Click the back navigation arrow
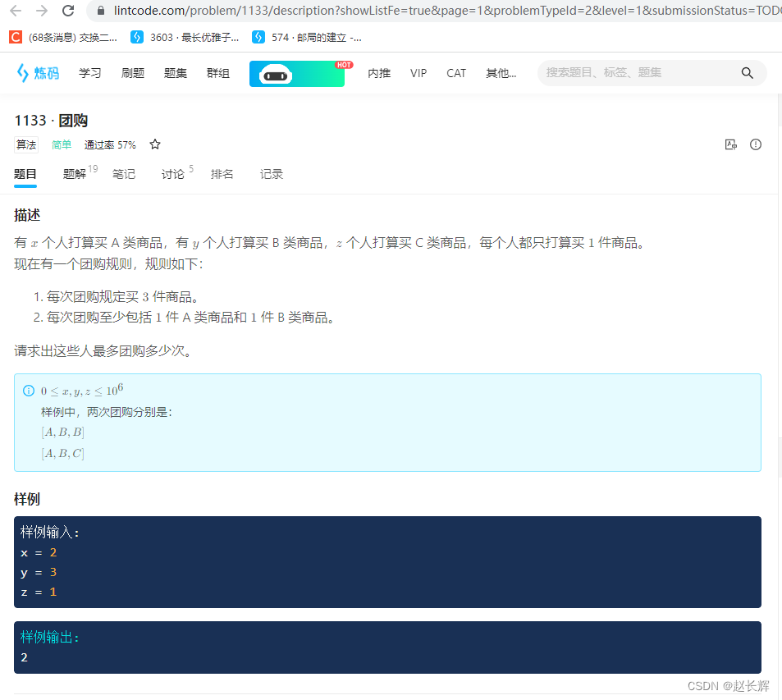782x700 pixels. click(15, 12)
